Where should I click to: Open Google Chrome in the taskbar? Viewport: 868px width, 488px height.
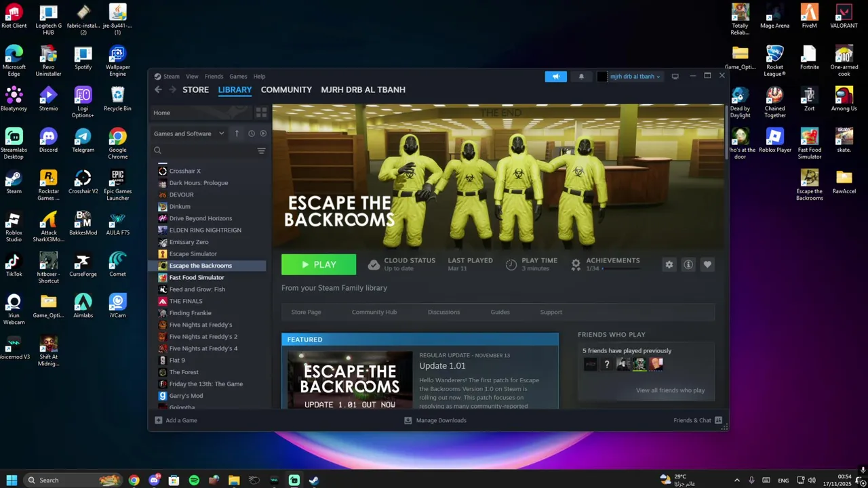pos(134,480)
